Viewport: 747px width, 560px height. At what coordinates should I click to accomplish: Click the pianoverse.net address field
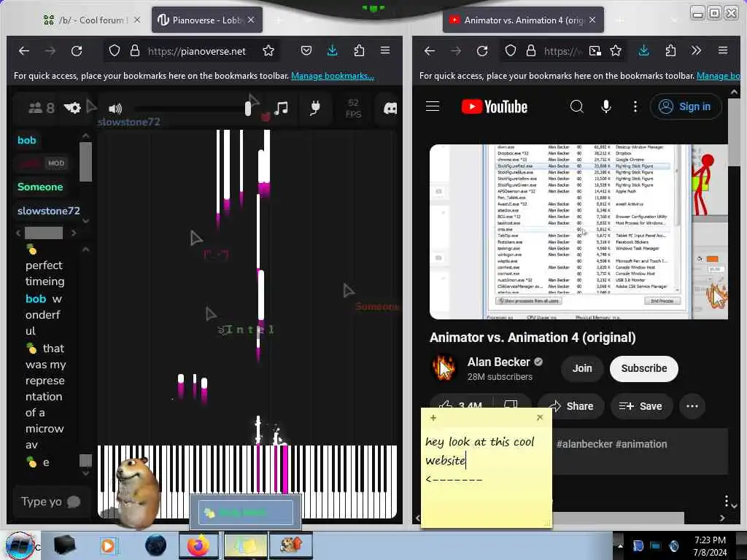click(x=196, y=51)
